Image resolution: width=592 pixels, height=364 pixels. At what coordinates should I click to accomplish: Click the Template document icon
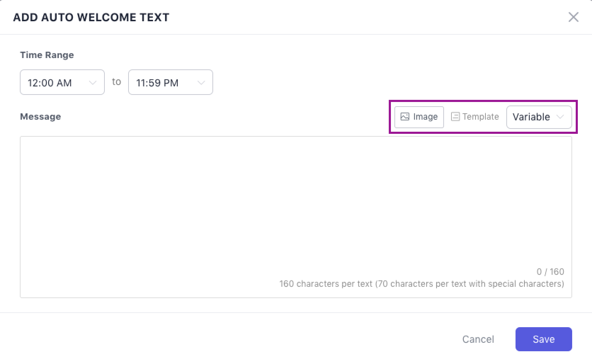(x=455, y=117)
